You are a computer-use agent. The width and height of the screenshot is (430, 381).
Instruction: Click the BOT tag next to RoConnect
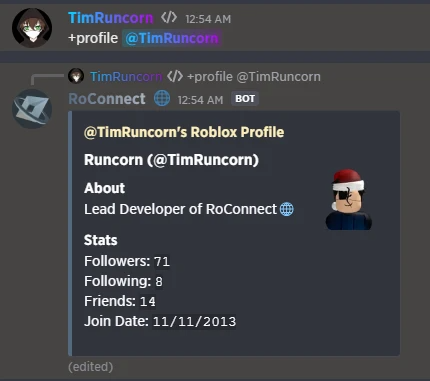pos(245,99)
